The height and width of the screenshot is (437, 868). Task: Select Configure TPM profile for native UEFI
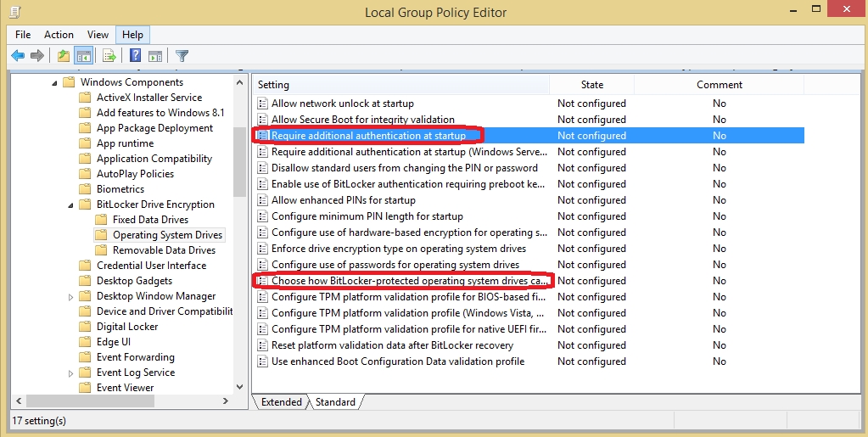409,329
